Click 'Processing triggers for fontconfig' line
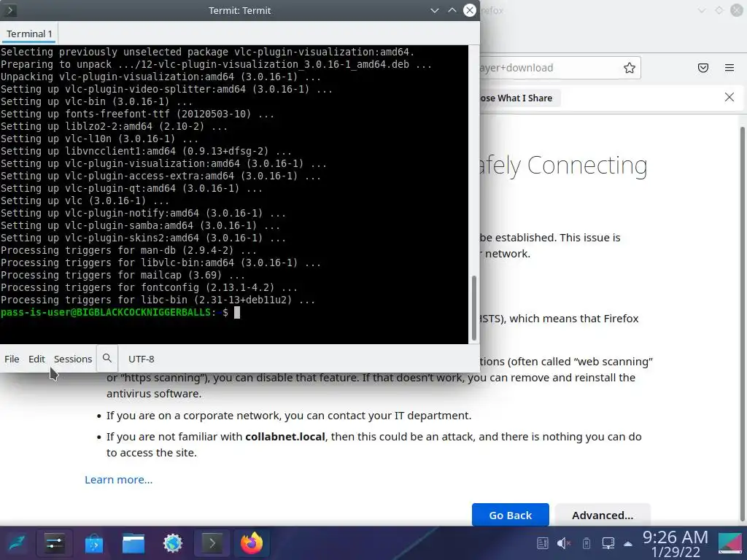The width and height of the screenshot is (747, 560). (x=149, y=287)
